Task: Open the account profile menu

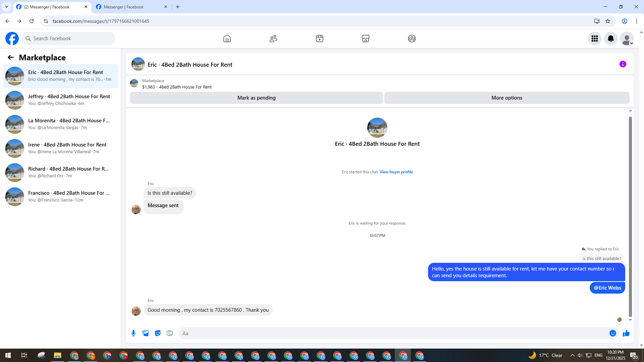Action: (x=627, y=39)
